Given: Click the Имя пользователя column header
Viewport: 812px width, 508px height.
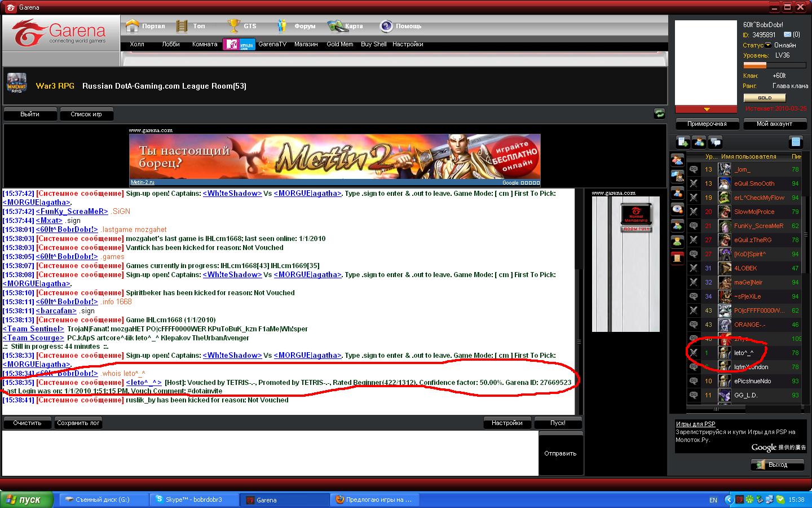Looking at the screenshot, I should pyautogui.click(x=748, y=156).
